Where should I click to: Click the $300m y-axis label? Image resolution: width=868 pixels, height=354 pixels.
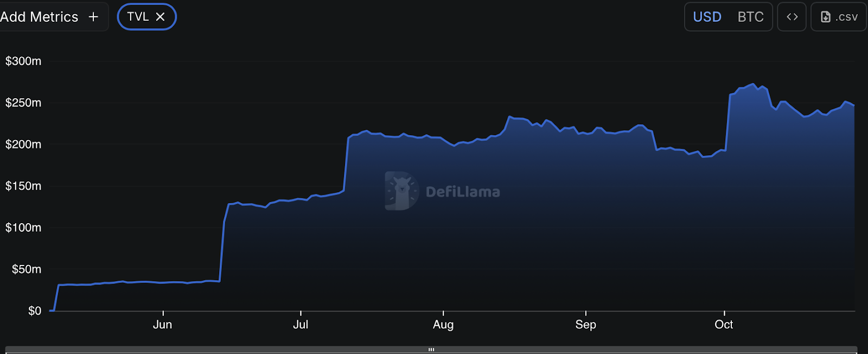click(x=23, y=61)
